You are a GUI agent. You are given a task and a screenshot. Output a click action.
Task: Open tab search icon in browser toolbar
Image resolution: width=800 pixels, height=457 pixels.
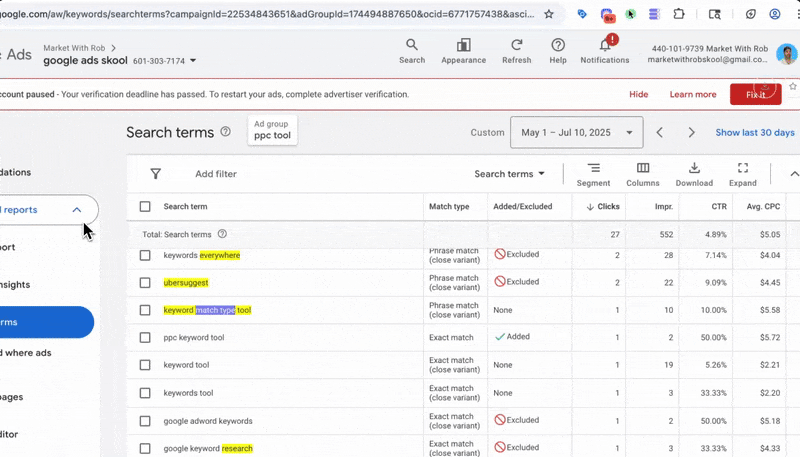[x=715, y=14]
